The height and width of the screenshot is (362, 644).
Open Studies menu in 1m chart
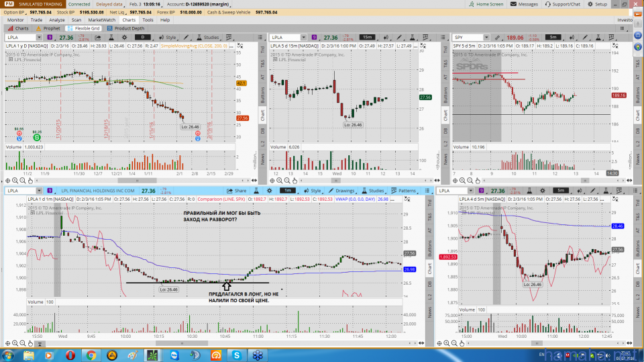(372, 191)
